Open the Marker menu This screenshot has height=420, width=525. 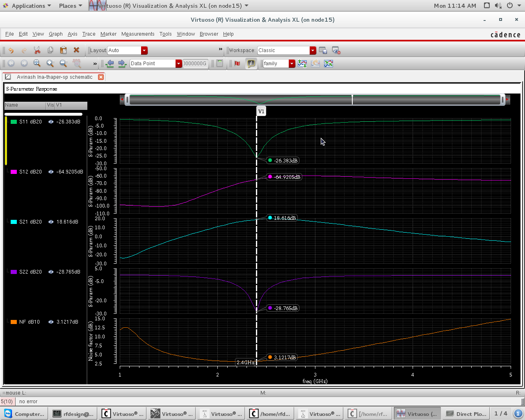(108, 34)
